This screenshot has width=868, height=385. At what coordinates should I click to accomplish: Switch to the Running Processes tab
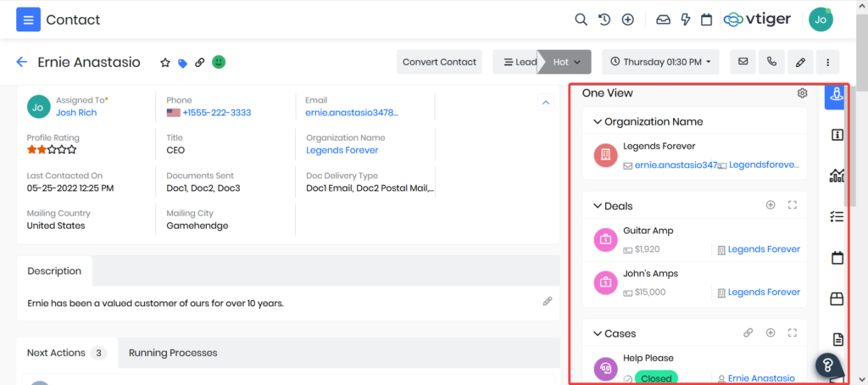173,353
